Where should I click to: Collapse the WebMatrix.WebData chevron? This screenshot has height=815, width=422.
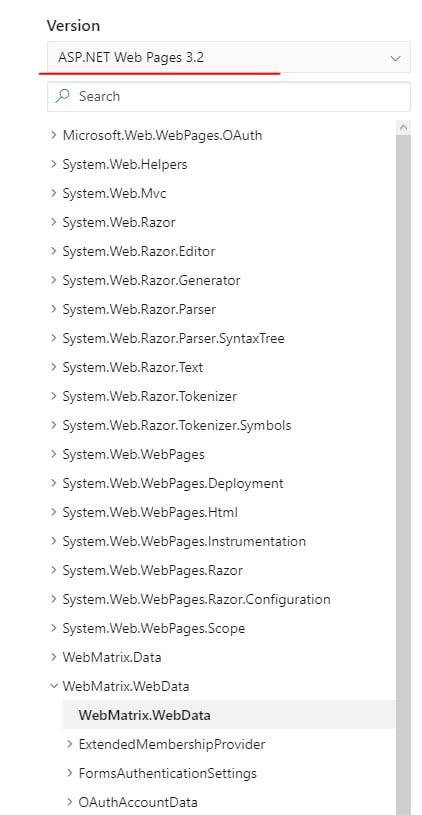[54, 687]
